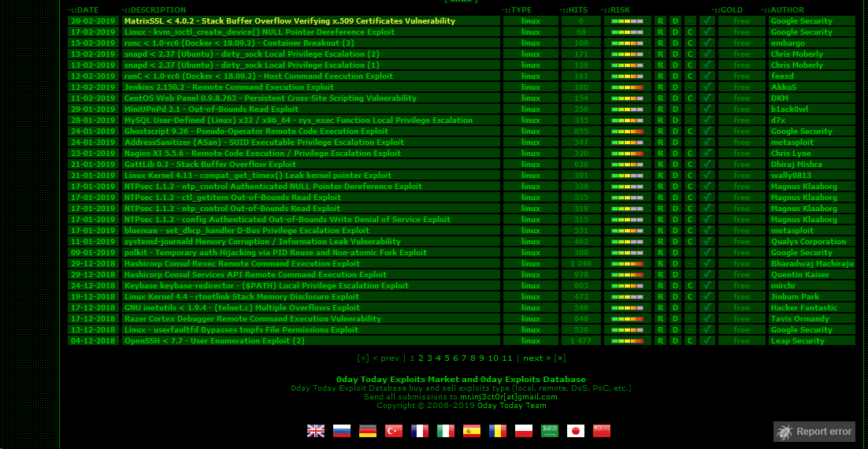Viewport: 868px width, 449px height.
Task: Open page 11 of the exploit list
Action: [506, 358]
